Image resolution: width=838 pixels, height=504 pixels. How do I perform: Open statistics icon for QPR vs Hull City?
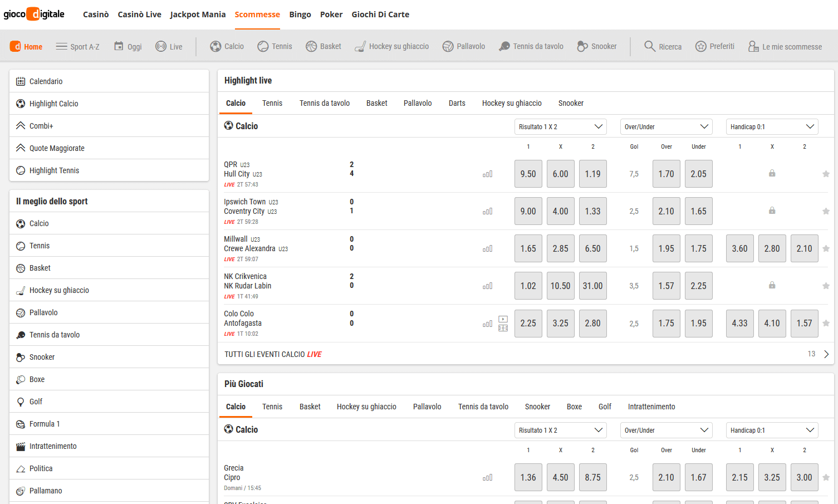click(x=488, y=174)
